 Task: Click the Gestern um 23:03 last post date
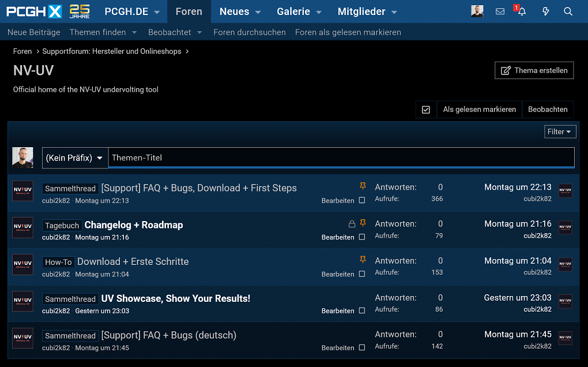(x=518, y=298)
